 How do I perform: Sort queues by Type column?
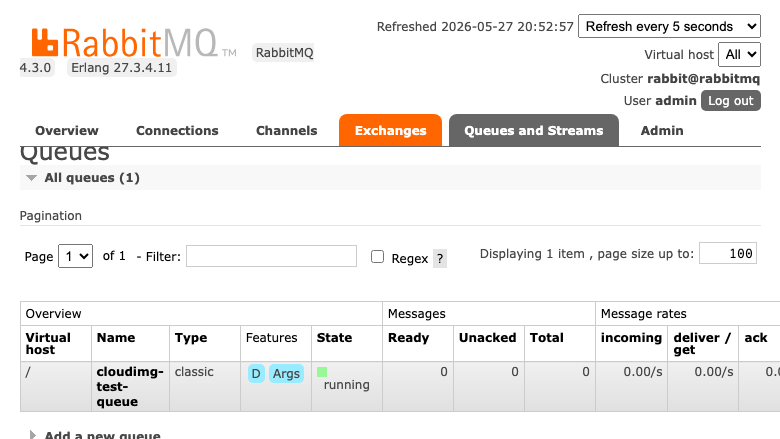pyautogui.click(x=191, y=338)
